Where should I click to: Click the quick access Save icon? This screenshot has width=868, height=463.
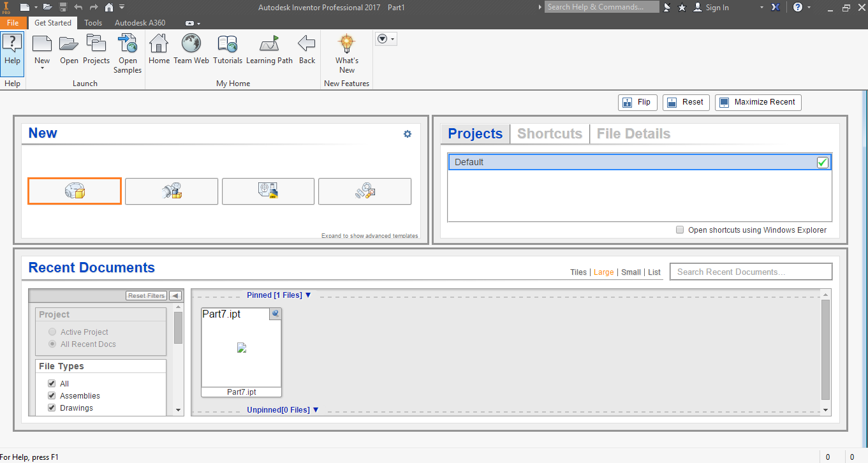pos(63,7)
